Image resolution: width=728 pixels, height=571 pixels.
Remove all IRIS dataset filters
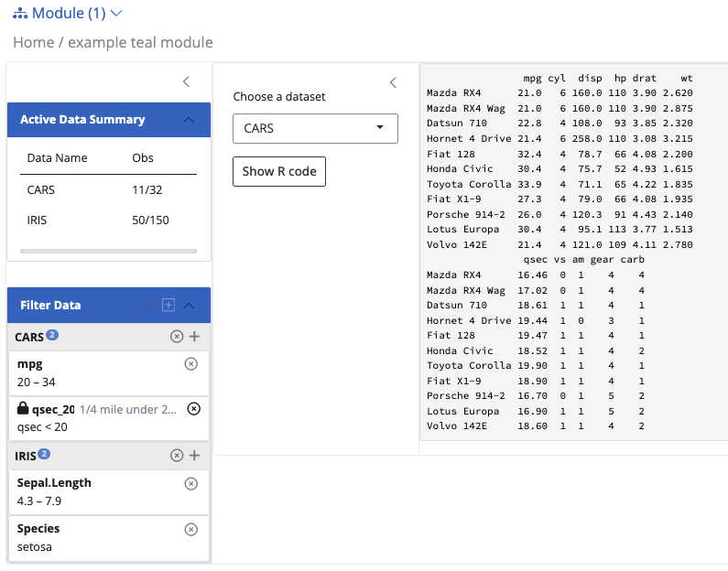click(x=177, y=456)
